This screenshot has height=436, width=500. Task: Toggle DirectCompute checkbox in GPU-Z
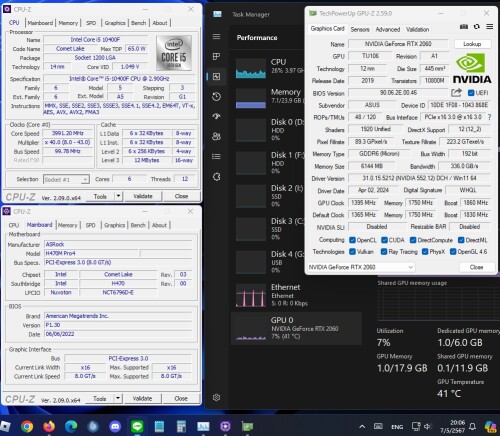click(x=413, y=240)
